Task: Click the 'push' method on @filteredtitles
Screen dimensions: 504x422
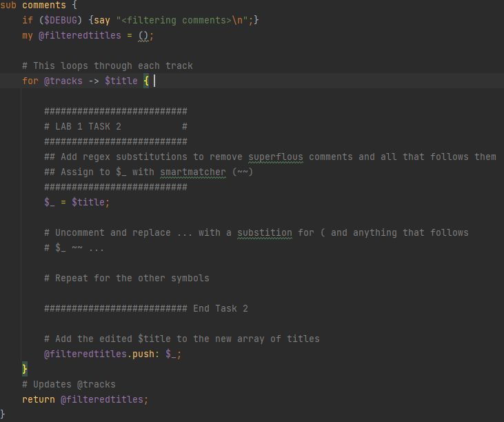Action: [x=143, y=354]
